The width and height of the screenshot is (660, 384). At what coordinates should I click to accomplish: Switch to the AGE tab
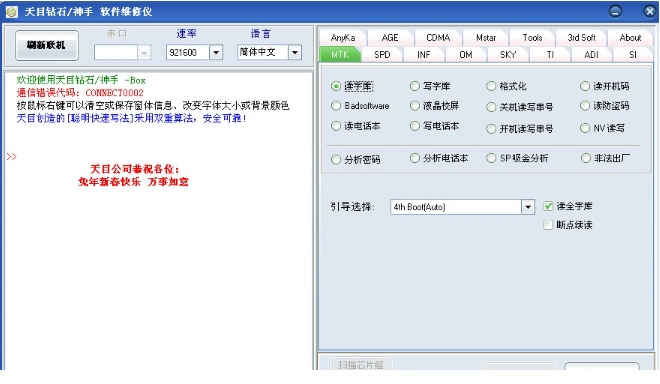tap(390, 37)
